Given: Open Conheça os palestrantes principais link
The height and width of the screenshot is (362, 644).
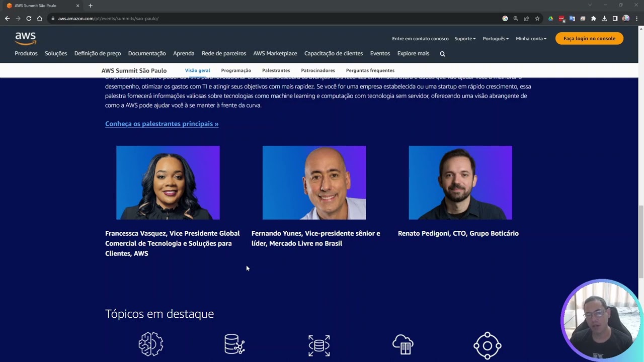Looking at the screenshot, I should click(x=162, y=124).
